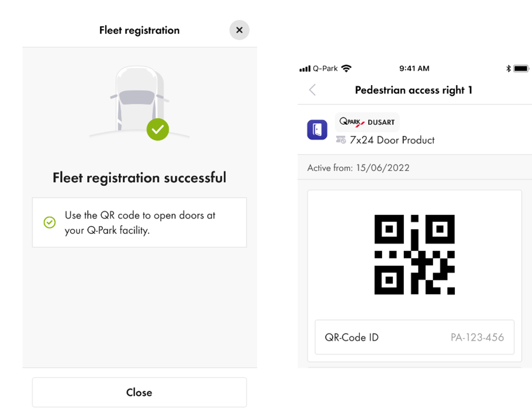
Task: Tap the small product type icon
Action: click(341, 140)
